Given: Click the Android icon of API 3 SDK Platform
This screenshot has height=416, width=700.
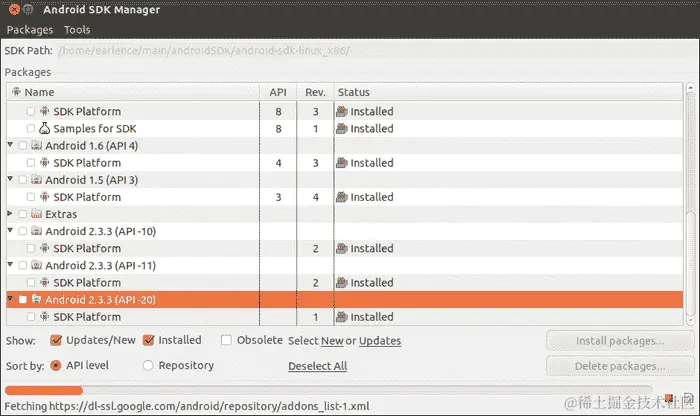Looking at the screenshot, I should pos(44,196).
